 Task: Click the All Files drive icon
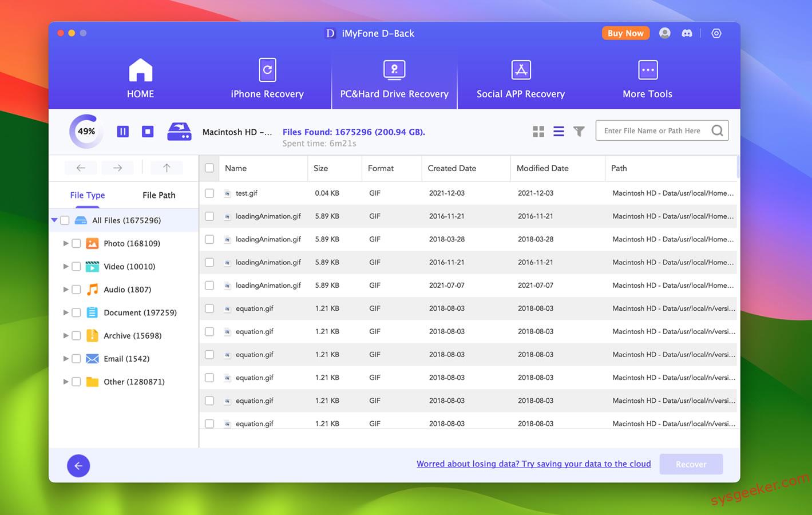(81, 220)
